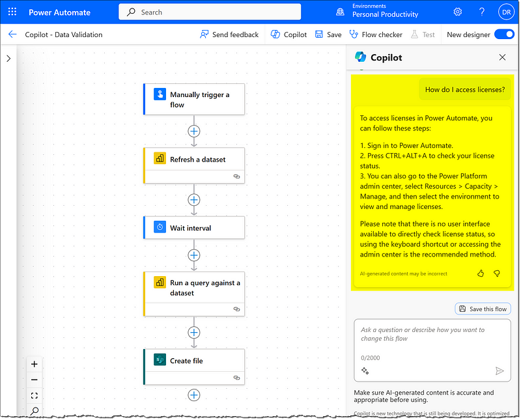
Task: Click the send message arrow icon
Action: [500, 371]
